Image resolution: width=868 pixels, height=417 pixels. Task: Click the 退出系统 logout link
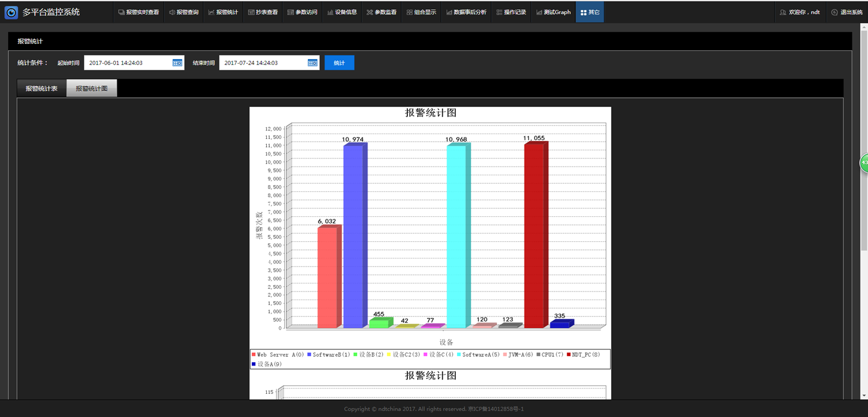point(847,12)
